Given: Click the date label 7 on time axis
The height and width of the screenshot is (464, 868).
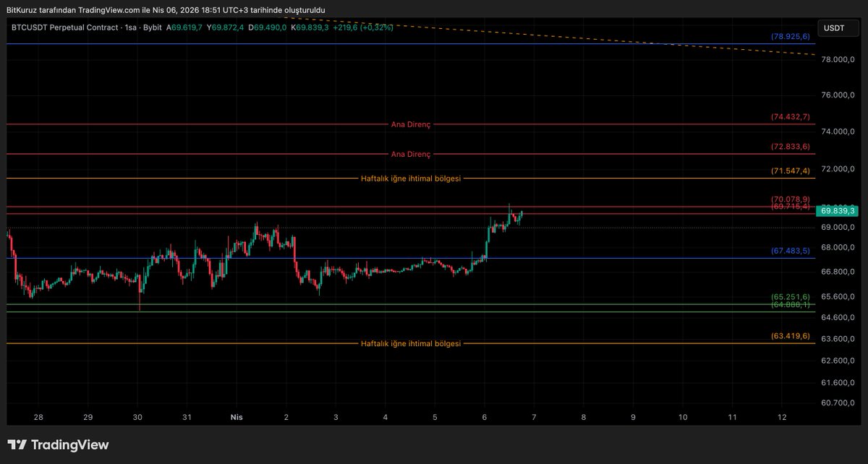Looking at the screenshot, I should point(534,418).
